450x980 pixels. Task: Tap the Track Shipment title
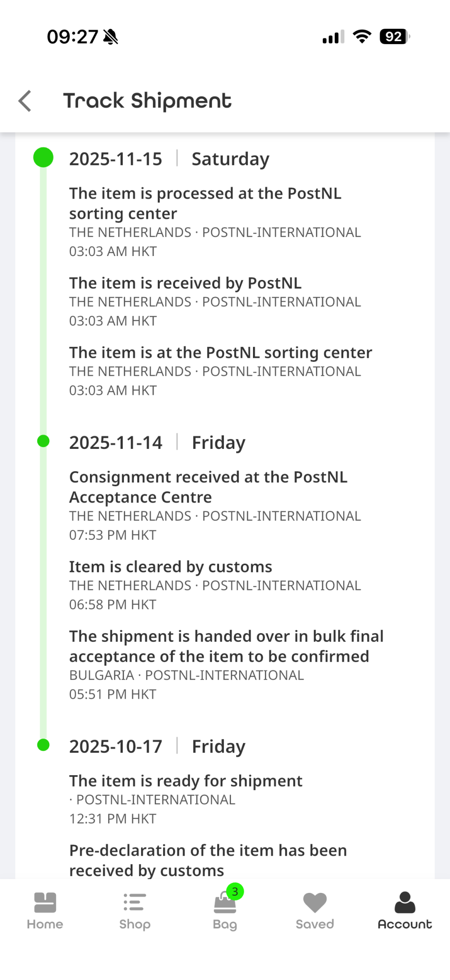coord(147,101)
